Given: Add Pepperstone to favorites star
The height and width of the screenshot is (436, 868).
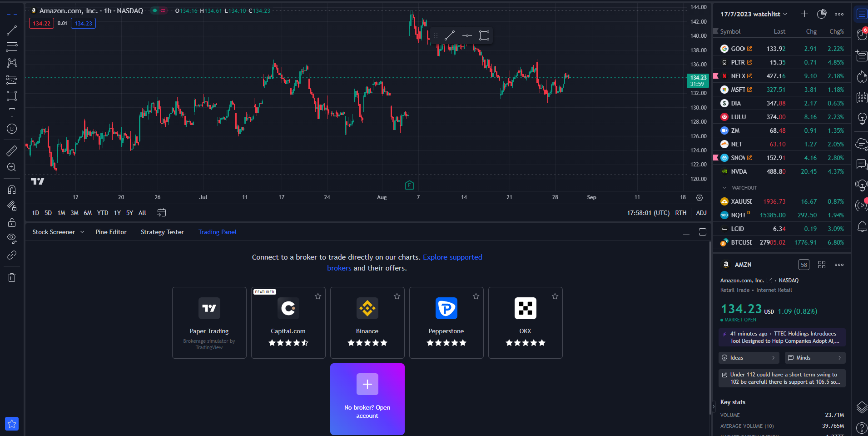Looking at the screenshot, I should pos(476,296).
